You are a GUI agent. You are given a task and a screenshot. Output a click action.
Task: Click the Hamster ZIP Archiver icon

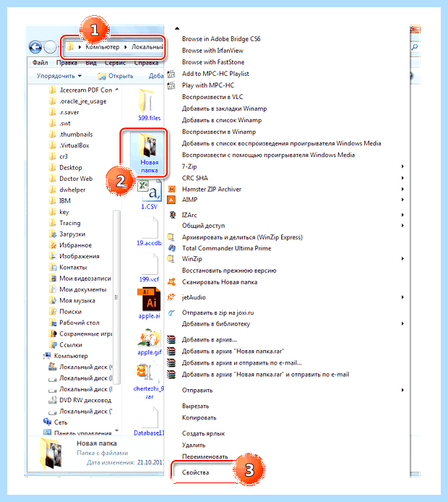click(x=172, y=190)
